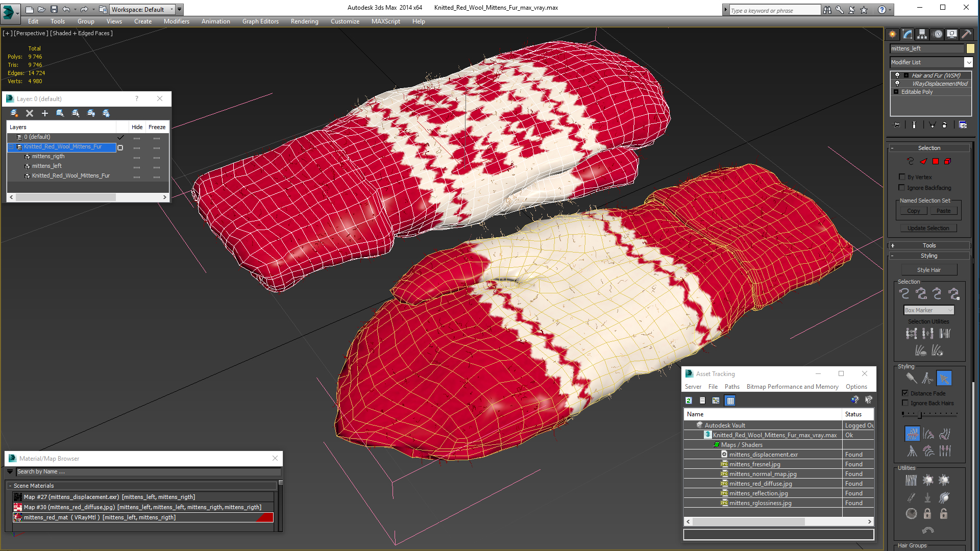
Task: Select the Hair Cut scissors tool
Action: (x=927, y=378)
